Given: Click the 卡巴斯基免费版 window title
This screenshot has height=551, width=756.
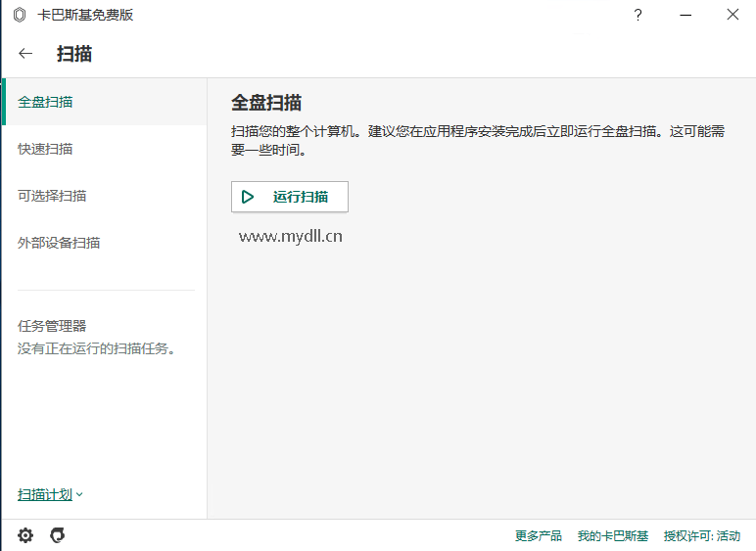Looking at the screenshot, I should [x=85, y=15].
